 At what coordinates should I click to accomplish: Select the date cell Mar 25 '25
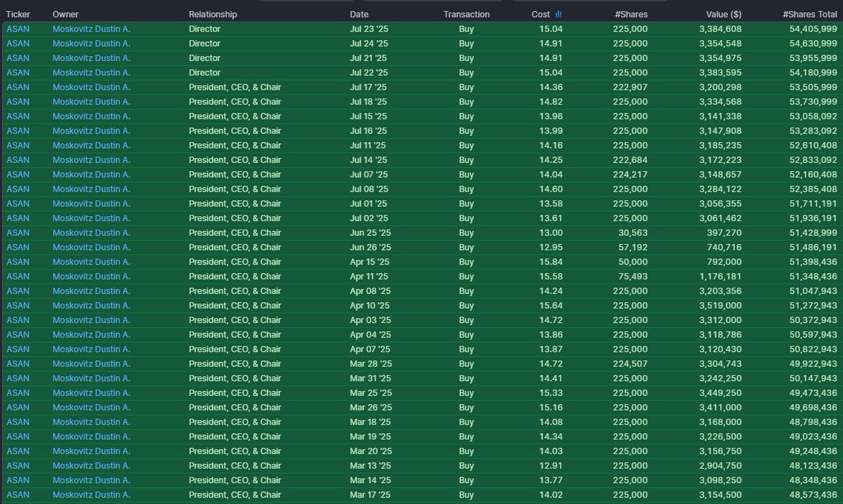371,393
